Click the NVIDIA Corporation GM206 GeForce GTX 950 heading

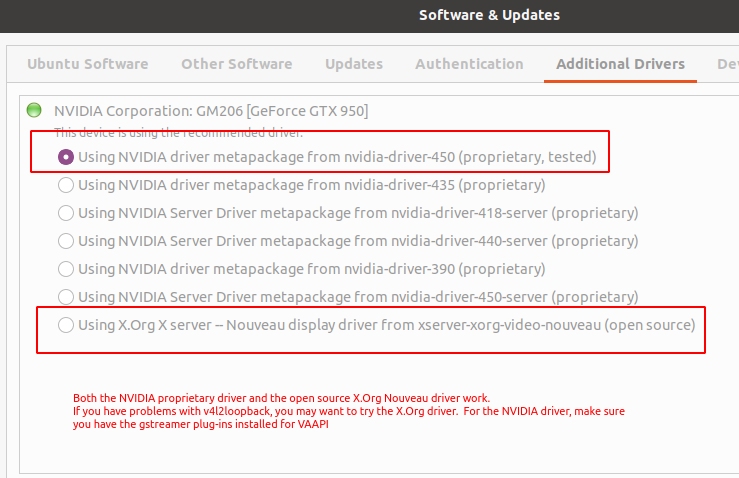211,111
